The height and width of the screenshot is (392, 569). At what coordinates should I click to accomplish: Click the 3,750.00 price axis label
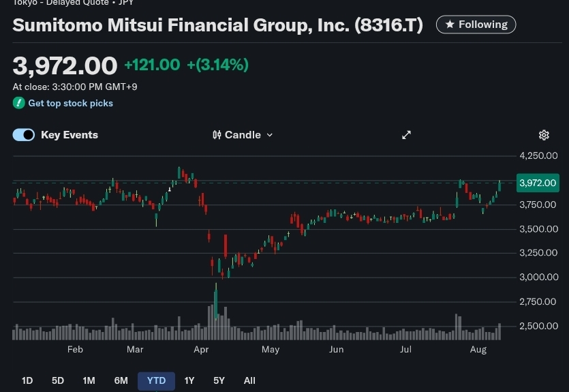538,205
